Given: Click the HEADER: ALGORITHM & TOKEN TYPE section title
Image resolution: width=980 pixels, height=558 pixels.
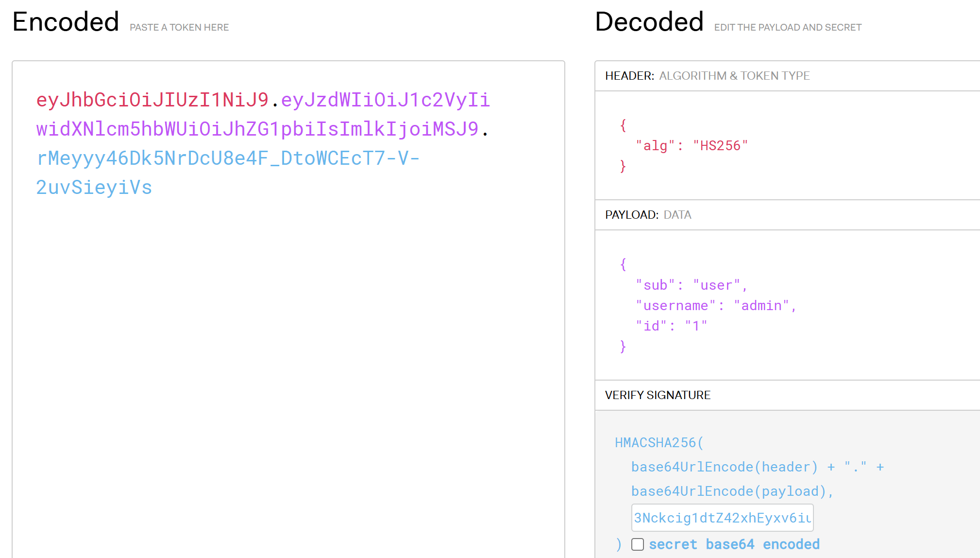Looking at the screenshot, I should pyautogui.click(x=707, y=76).
